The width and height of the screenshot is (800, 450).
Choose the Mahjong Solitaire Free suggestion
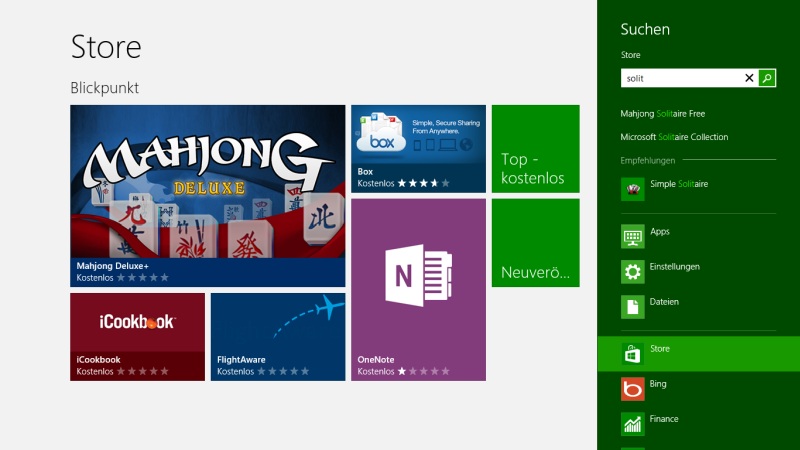click(662, 114)
